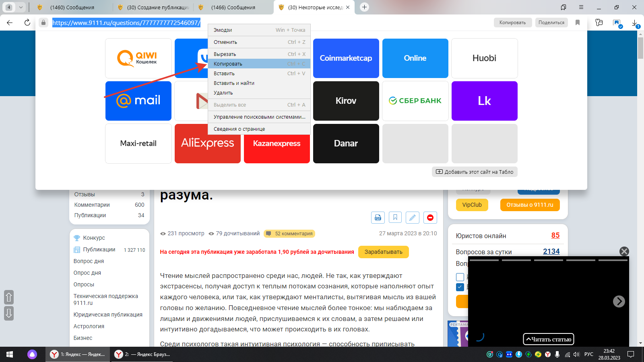
Task: Tick the unchecked checkbox in the questions panel
Action: pos(460,277)
